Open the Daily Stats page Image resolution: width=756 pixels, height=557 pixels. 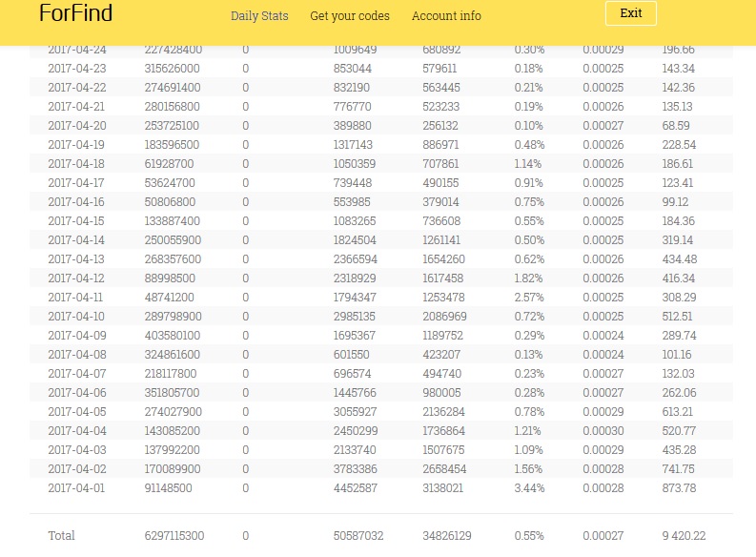click(259, 16)
